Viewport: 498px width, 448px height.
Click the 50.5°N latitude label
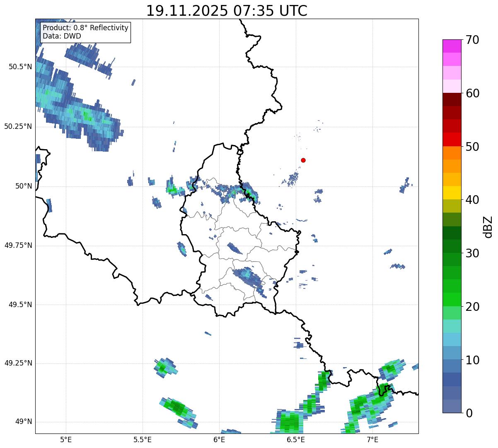point(20,67)
